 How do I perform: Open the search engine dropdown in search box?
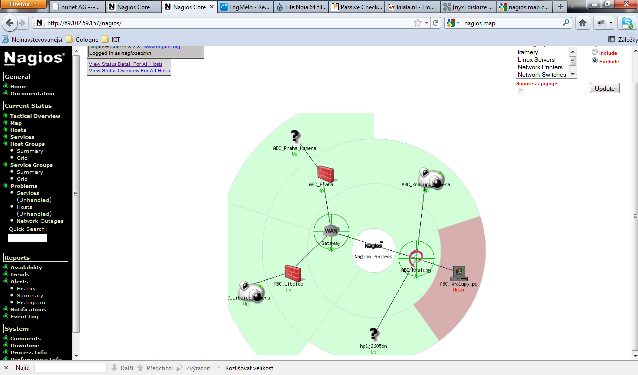(453, 23)
